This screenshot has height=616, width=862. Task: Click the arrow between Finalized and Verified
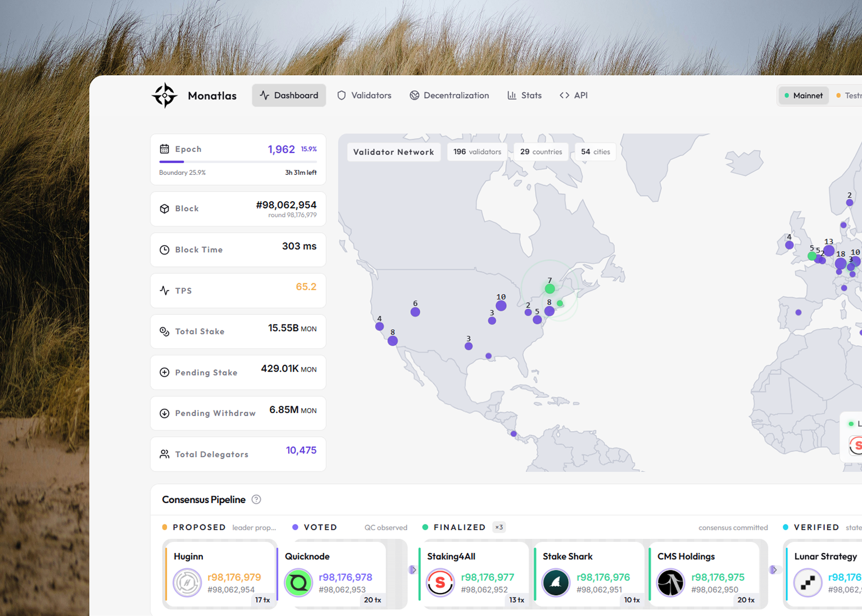coord(773,570)
